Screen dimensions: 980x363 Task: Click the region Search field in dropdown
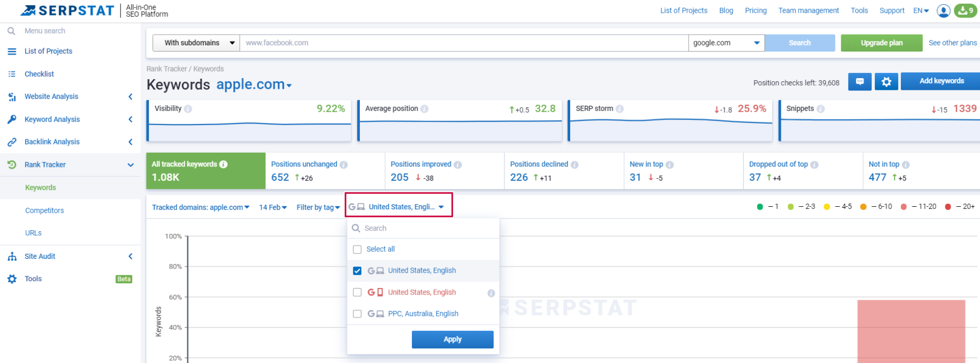423,228
